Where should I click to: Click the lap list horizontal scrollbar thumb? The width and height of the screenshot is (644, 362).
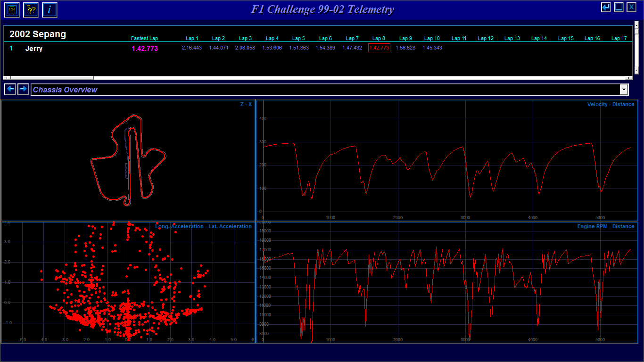[x=52, y=78]
